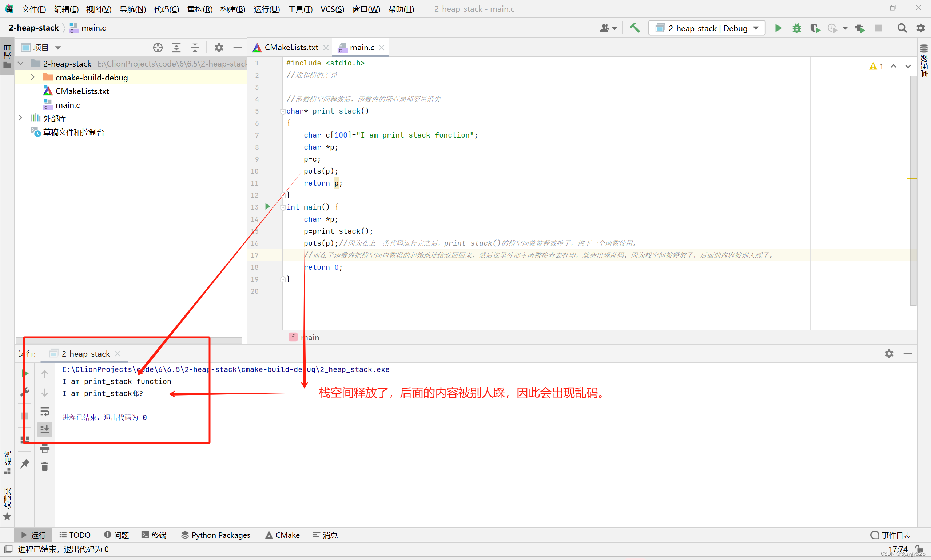Screen dimensions: 931x560
Task: Toggle tool window bars at status bar corner
Action: coord(8,549)
